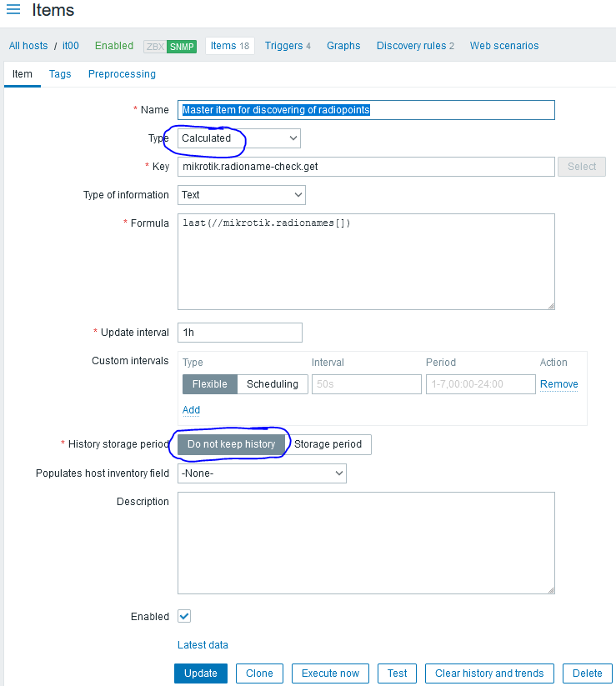This screenshot has height=686, width=616.
Task: Click the ZBX availability badge
Action: coord(154,47)
